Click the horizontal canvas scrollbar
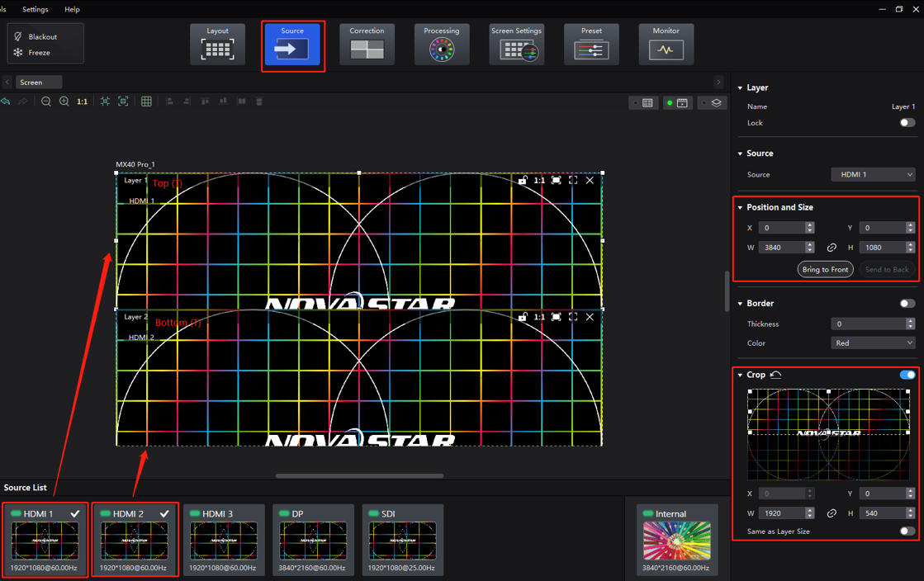 (x=359, y=475)
